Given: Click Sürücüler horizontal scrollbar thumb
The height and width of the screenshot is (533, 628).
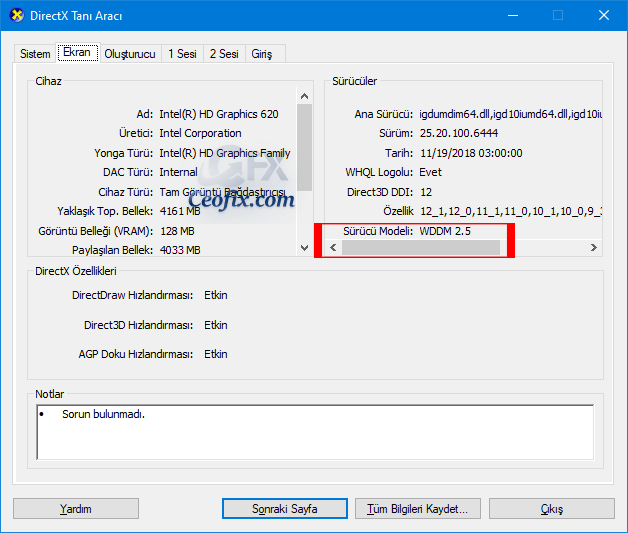Looking at the screenshot, I should point(421,247).
